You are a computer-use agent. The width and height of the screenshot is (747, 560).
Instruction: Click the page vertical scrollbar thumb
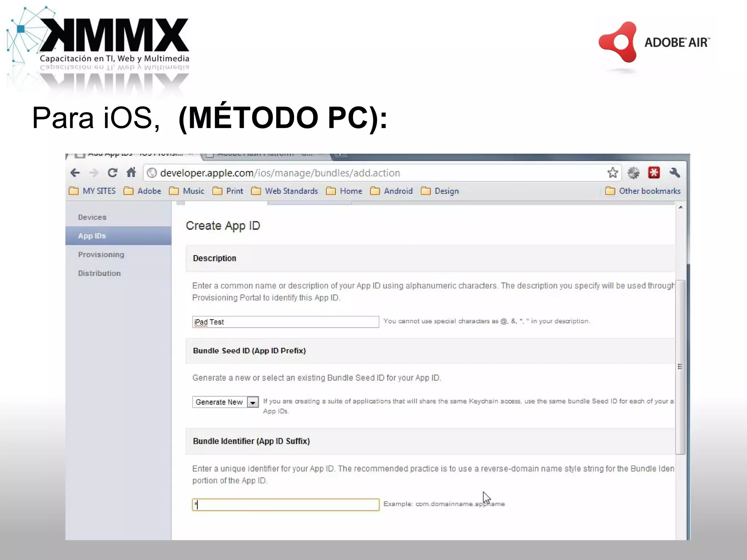click(680, 367)
